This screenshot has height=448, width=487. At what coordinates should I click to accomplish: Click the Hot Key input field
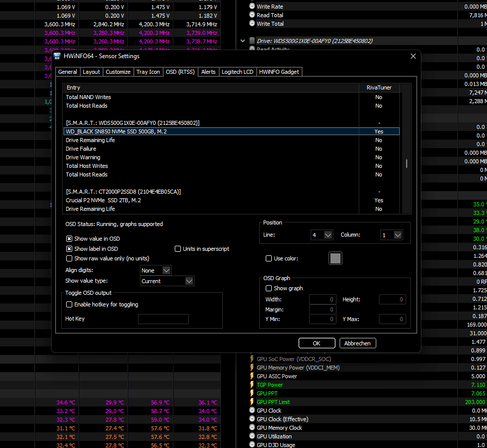tap(163, 319)
